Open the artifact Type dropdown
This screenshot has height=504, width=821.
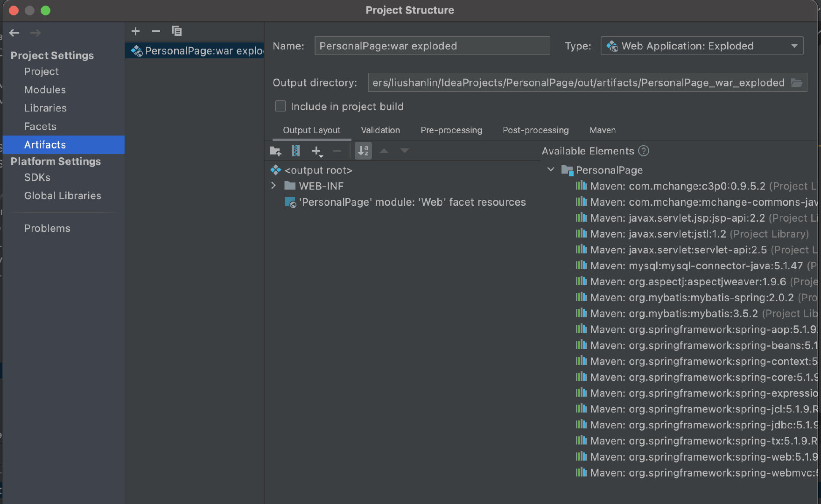tap(702, 46)
